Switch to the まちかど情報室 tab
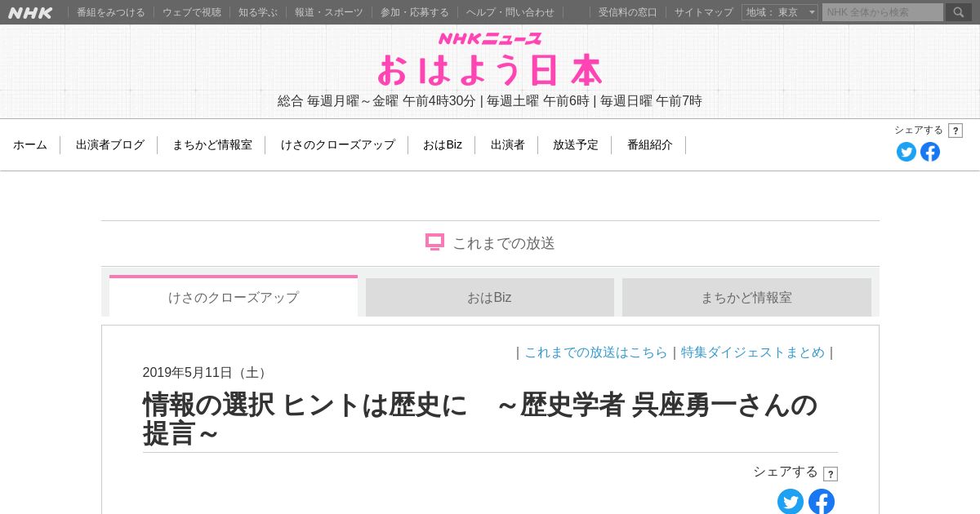Screen dimensions: 980x514 coord(746,297)
